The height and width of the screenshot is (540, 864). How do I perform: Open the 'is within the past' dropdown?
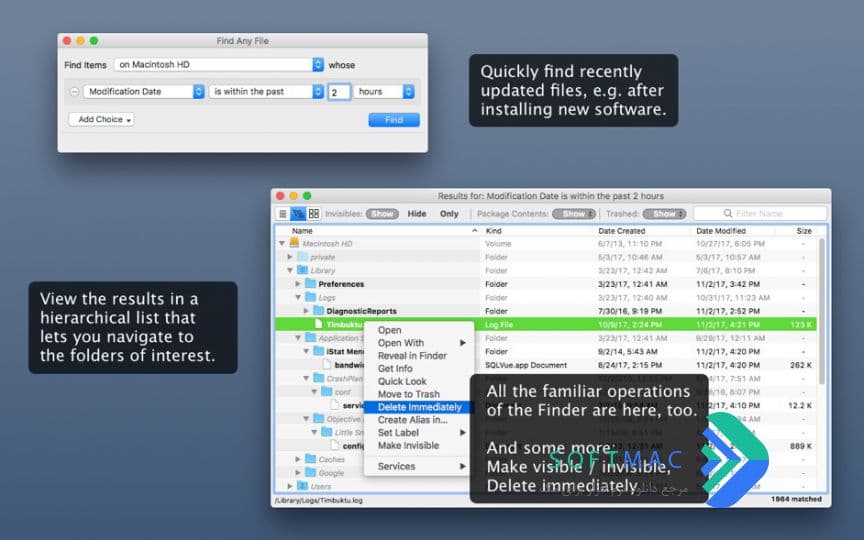point(266,91)
